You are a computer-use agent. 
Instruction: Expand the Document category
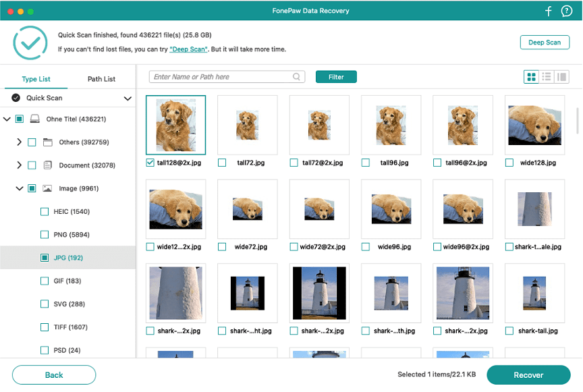20,165
